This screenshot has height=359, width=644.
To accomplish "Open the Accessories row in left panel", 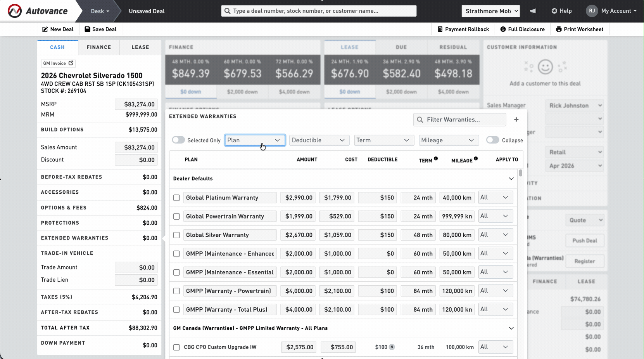I will tap(99, 192).
